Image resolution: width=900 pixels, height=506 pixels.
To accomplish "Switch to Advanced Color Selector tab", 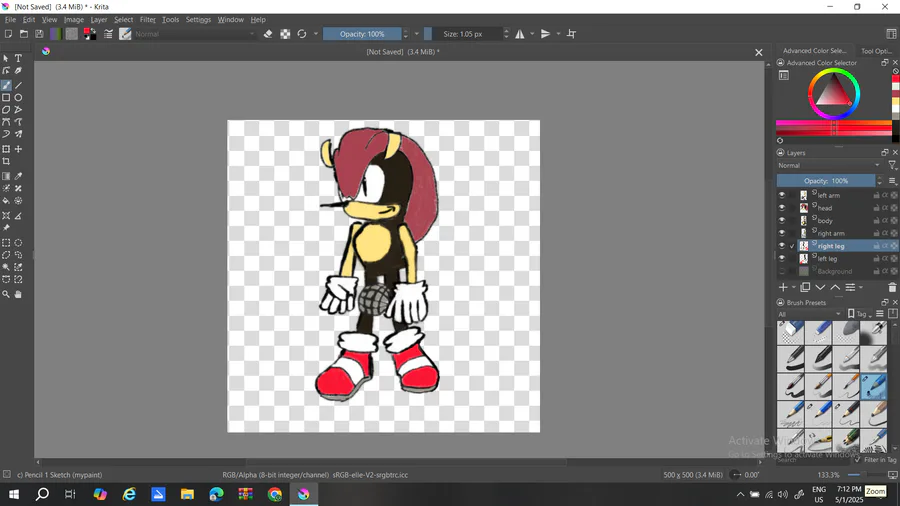I will pos(814,50).
